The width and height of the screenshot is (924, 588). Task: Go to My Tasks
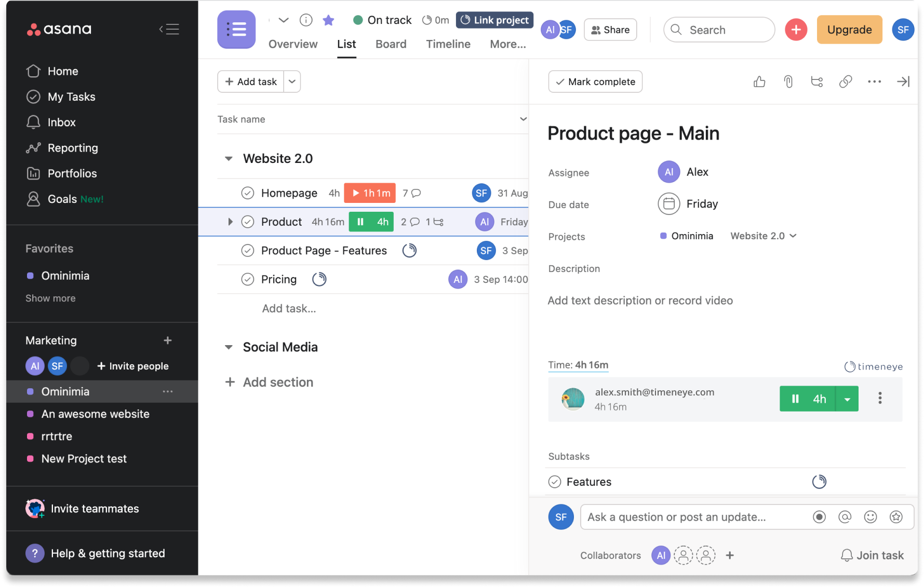[71, 97]
